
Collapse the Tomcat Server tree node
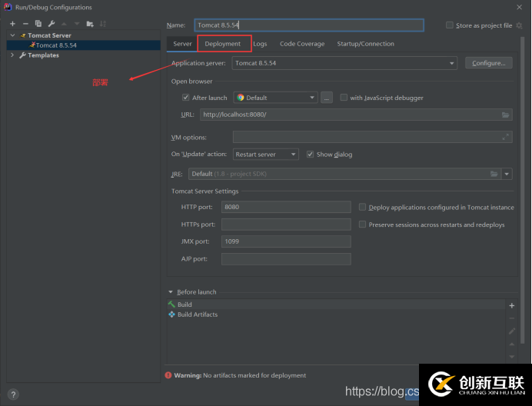click(12, 35)
